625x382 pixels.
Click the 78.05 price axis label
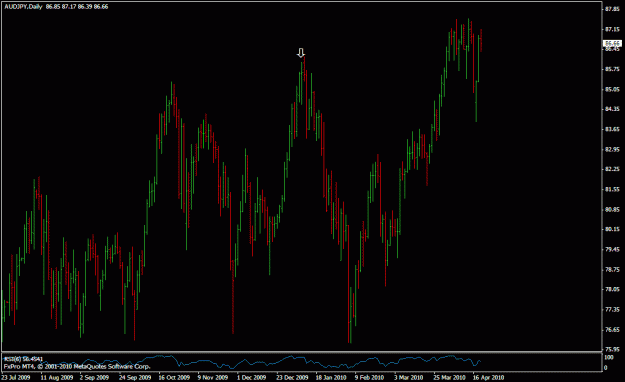[x=612, y=289]
